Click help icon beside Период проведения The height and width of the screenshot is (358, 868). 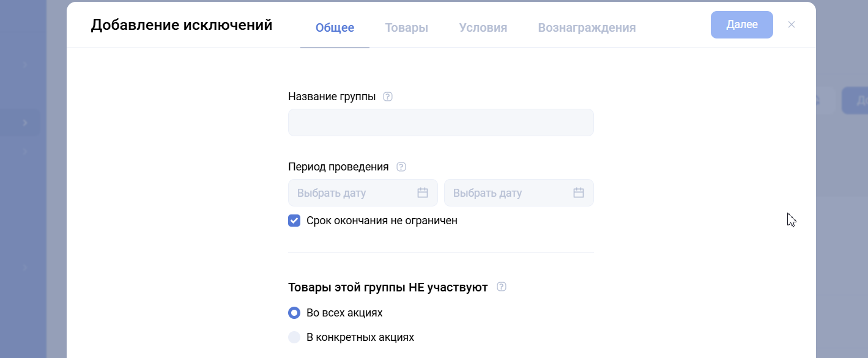click(401, 167)
